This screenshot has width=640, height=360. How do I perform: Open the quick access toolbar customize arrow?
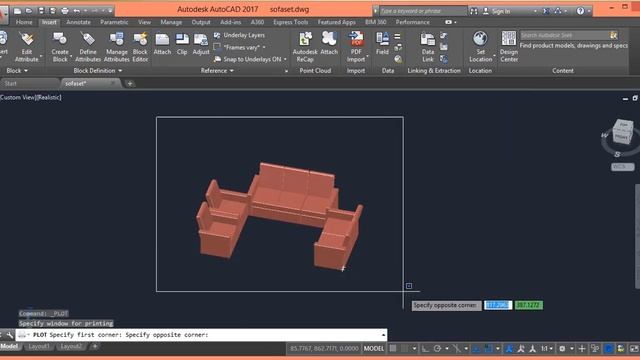[x=110, y=11]
